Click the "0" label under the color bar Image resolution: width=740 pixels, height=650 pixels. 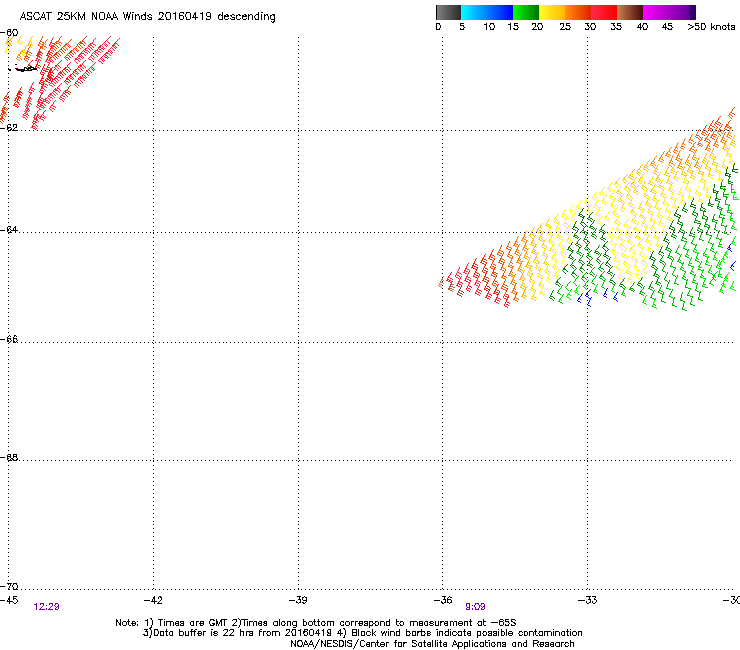point(438,27)
